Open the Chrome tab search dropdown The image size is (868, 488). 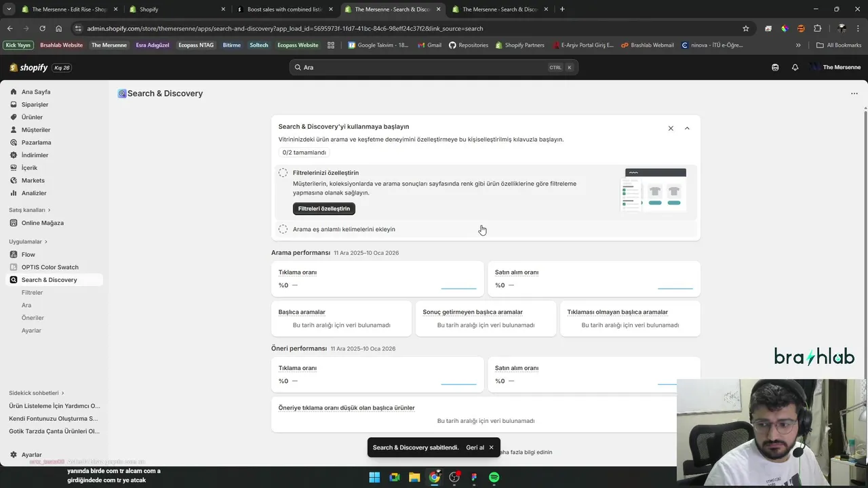(x=9, y=9)
